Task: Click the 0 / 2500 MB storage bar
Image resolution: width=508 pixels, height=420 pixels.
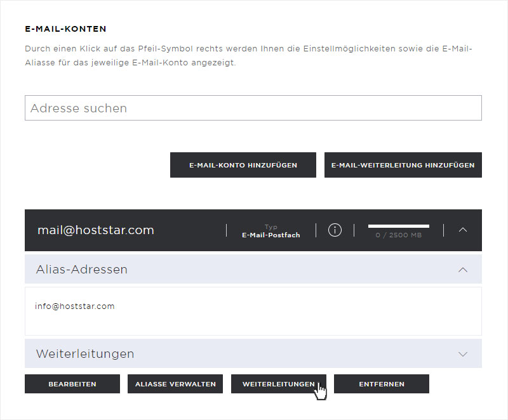Action: click(x=399, y=226)
